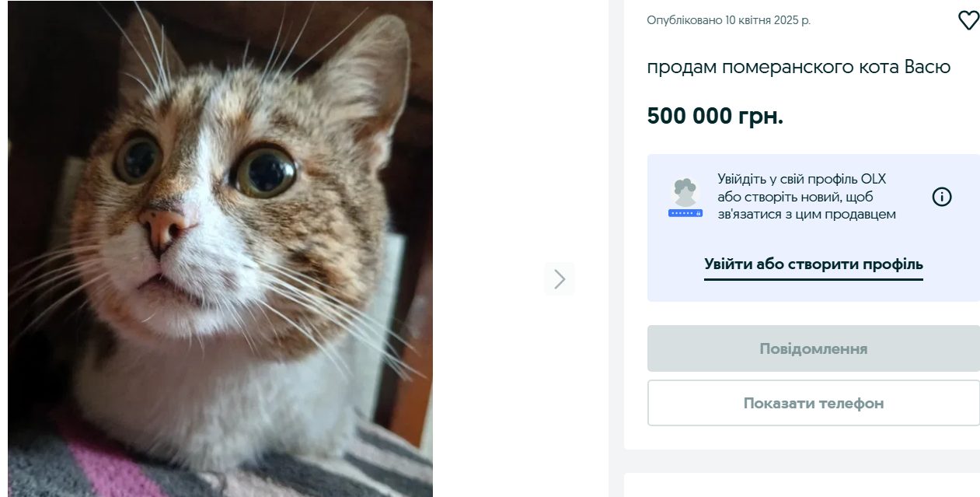Screen dimensions: 980x497
Task: Open the info icon in login panel
Action: (942, 197)
